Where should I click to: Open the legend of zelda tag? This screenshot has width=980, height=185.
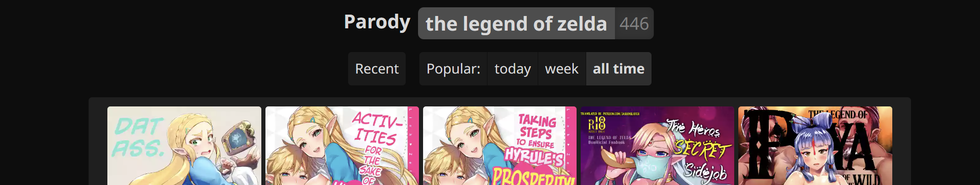(x=516, y=23)
